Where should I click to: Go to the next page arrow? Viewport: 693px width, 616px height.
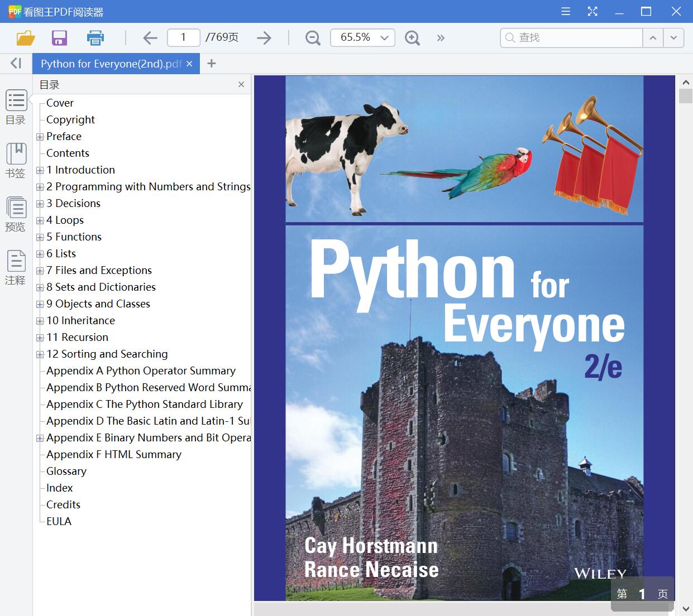(264, 38)
